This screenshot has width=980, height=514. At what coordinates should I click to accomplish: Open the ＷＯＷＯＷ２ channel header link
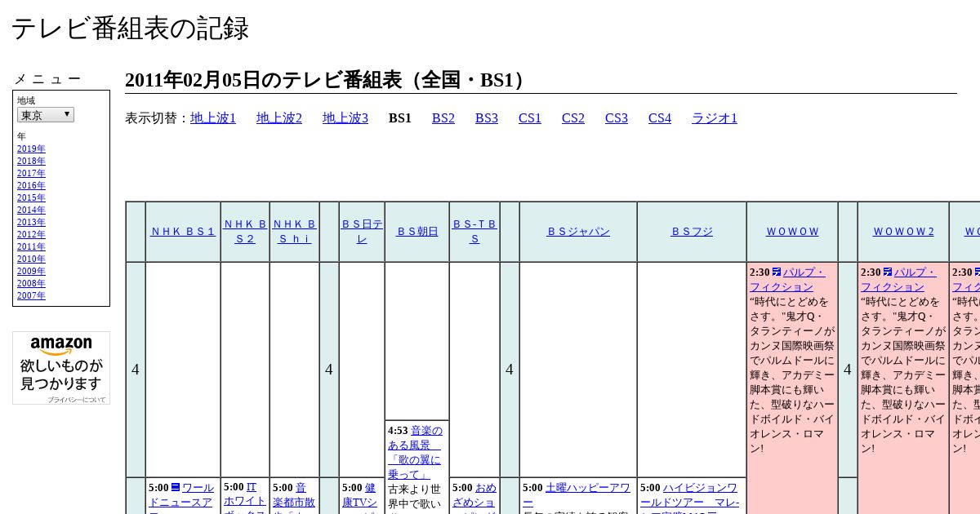point(903,232)
